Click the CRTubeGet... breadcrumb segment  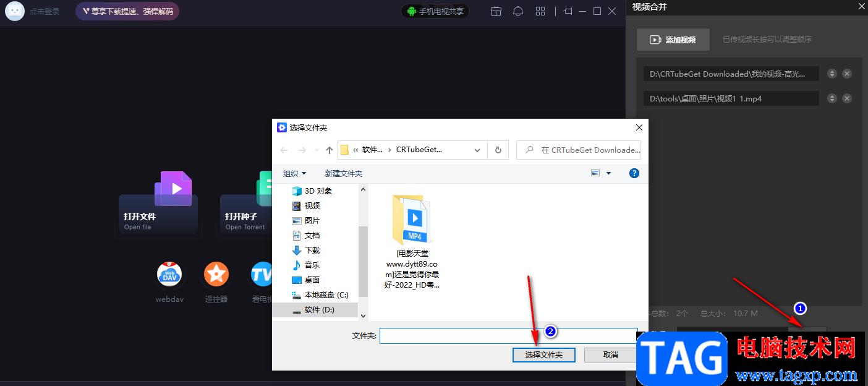(x=419, y=150)
